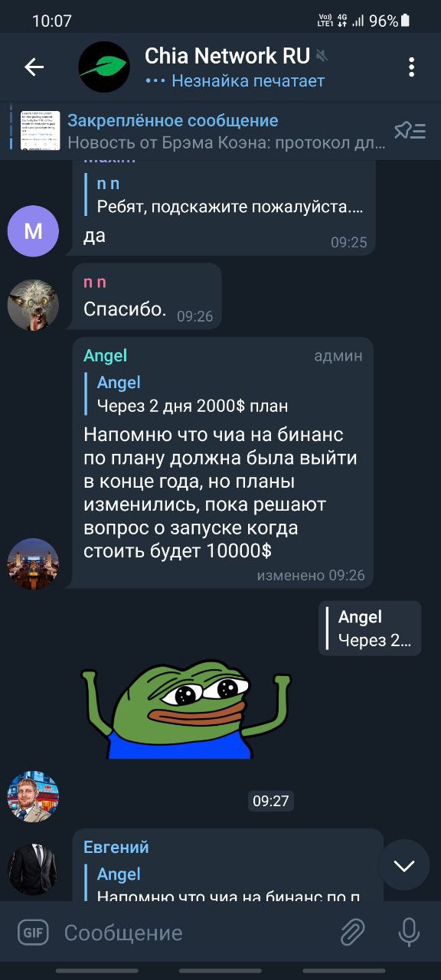Screen dimensions: 441x980
Task: Tap the GIF sticker button
Action: [33, 933]
